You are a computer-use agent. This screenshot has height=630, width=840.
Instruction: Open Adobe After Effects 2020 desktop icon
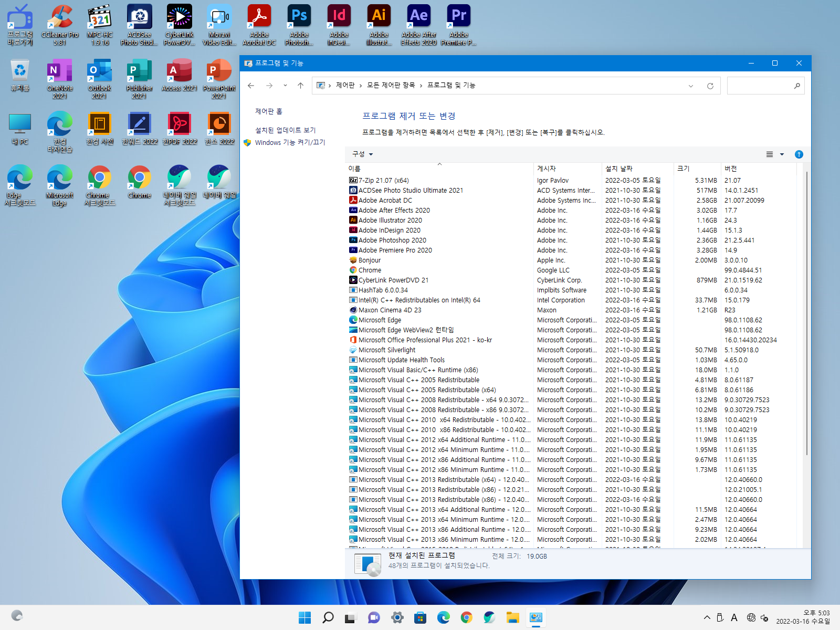click(x=419, y=25)
